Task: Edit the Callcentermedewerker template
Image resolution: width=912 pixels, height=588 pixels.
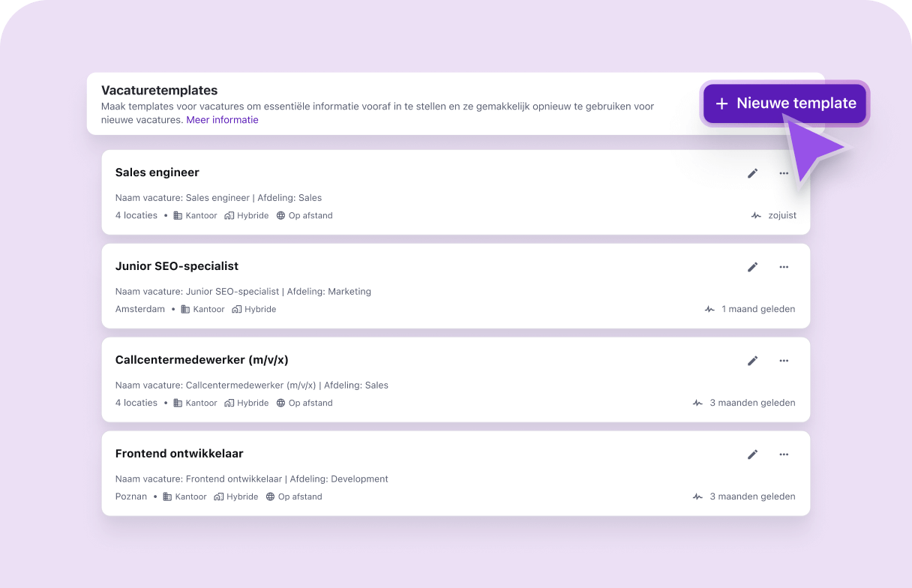Action: click(752, 361)
